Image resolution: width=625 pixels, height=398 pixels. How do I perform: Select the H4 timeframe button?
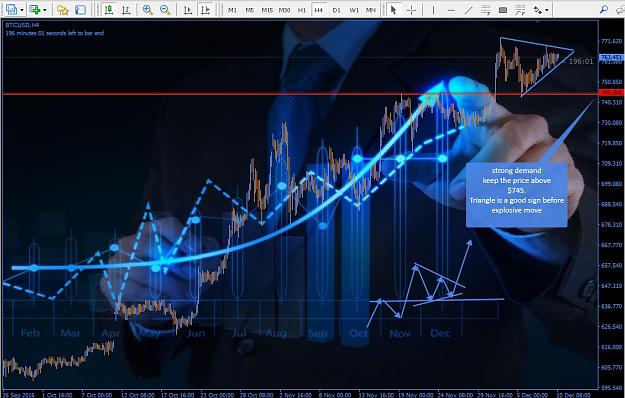(318, 10)
